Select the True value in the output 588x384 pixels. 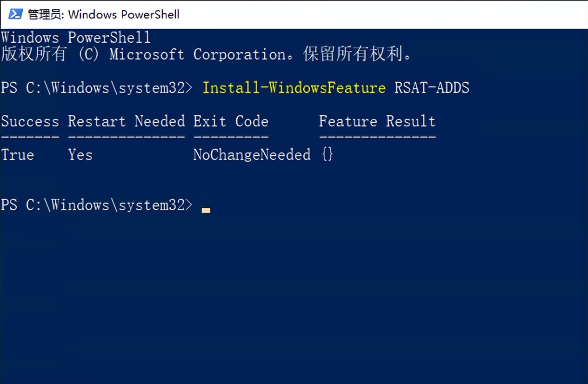click(18, 155)
